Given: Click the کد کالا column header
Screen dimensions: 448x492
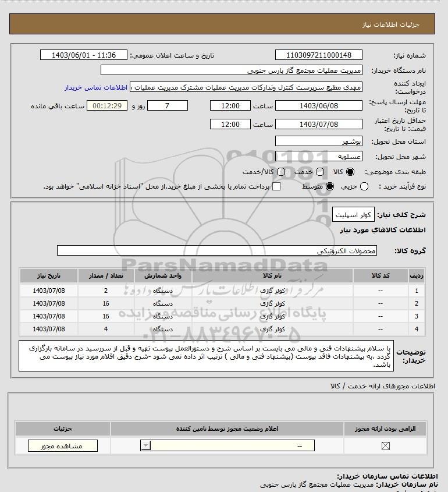Looking at the screenshot, I should click(x=381, y=275).
